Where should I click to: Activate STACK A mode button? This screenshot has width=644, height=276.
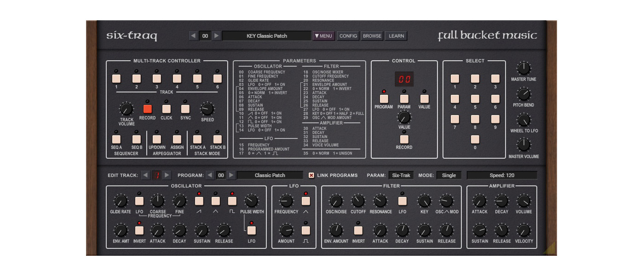click(x=197, y=139)
